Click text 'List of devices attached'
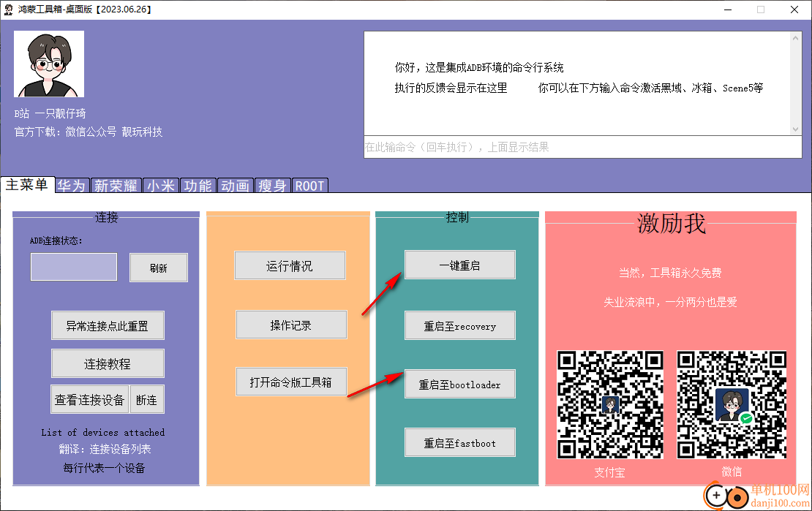 tap(103, 432)
